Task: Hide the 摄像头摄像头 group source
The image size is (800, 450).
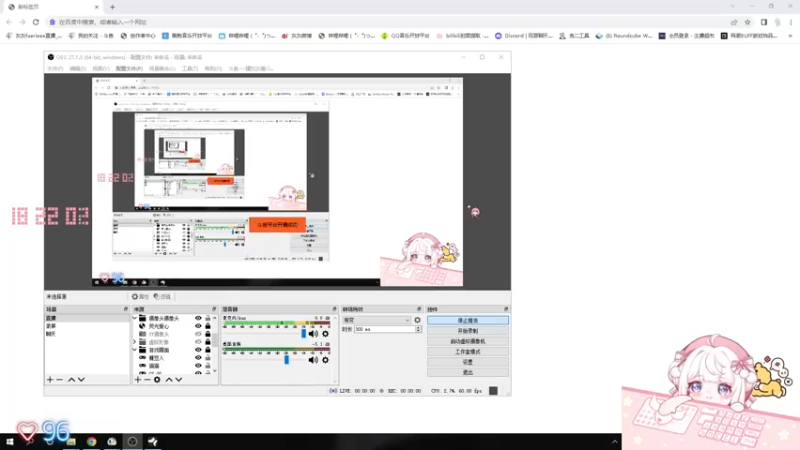Action: [198, 318]
